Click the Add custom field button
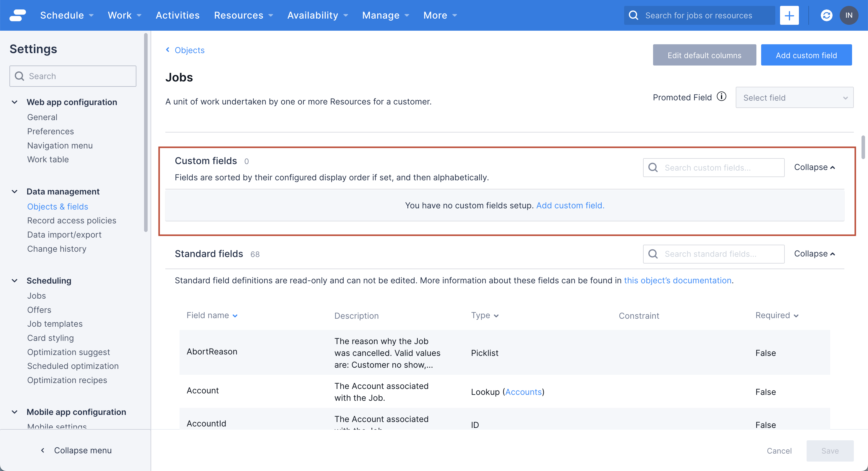 806,55
